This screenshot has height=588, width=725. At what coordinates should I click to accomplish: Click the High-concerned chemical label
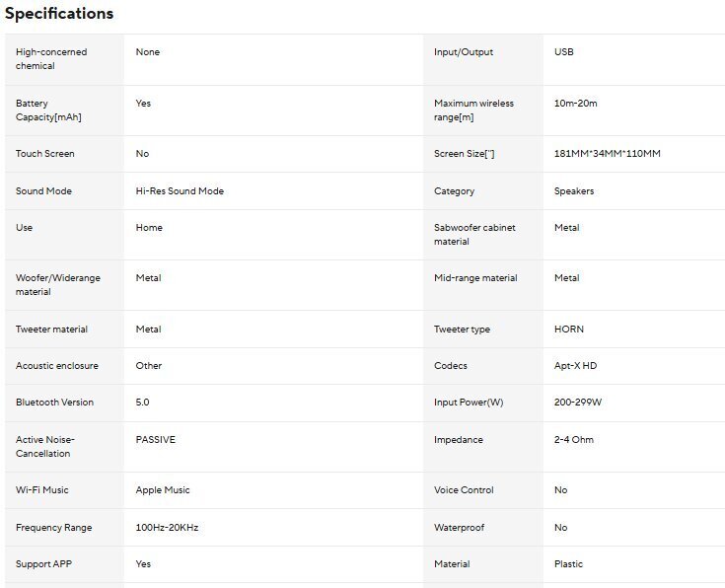click(x=51, y=59)
